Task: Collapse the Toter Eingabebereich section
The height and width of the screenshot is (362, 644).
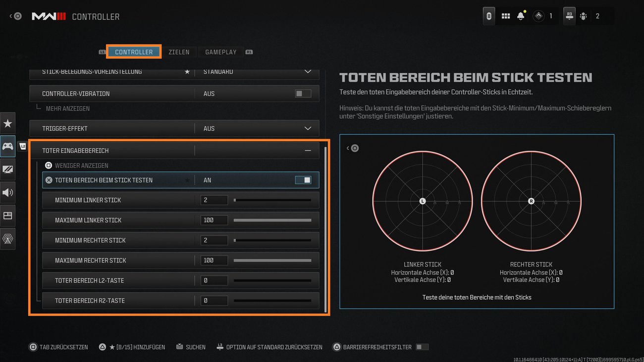Action: [x=307, y=150]
